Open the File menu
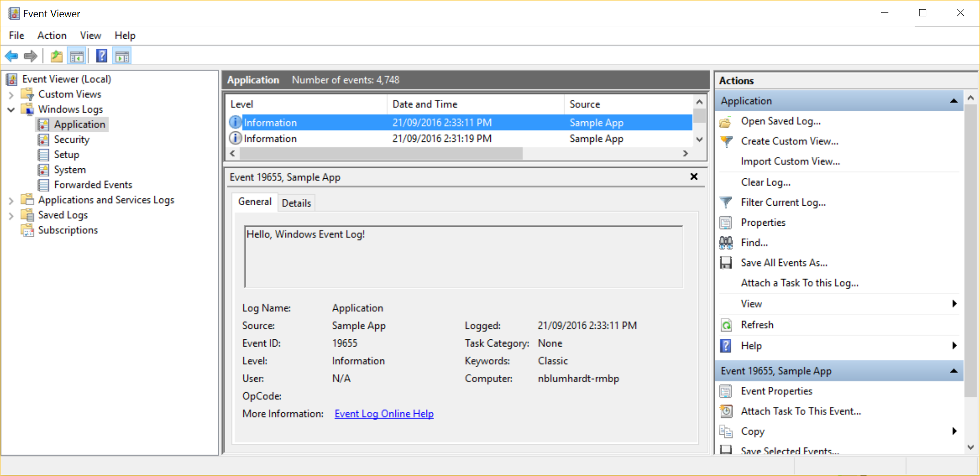This screenshot has height=476, width=980. [x=16, y=35]
